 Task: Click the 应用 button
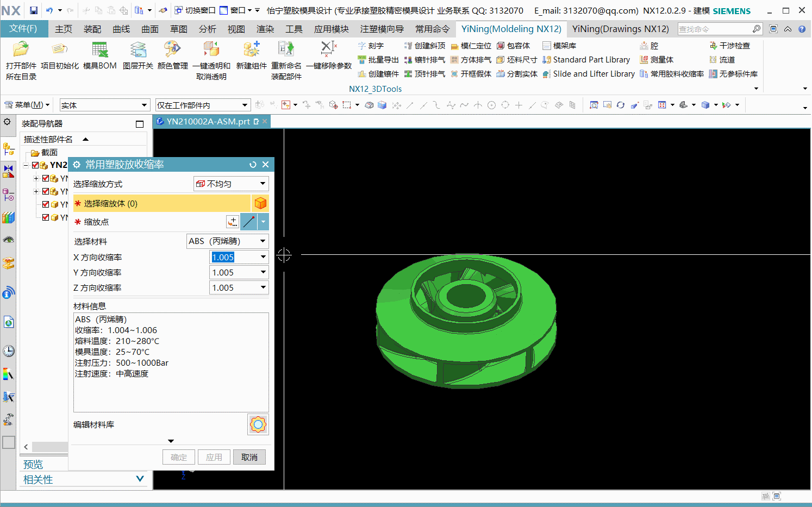coord(214,457)
